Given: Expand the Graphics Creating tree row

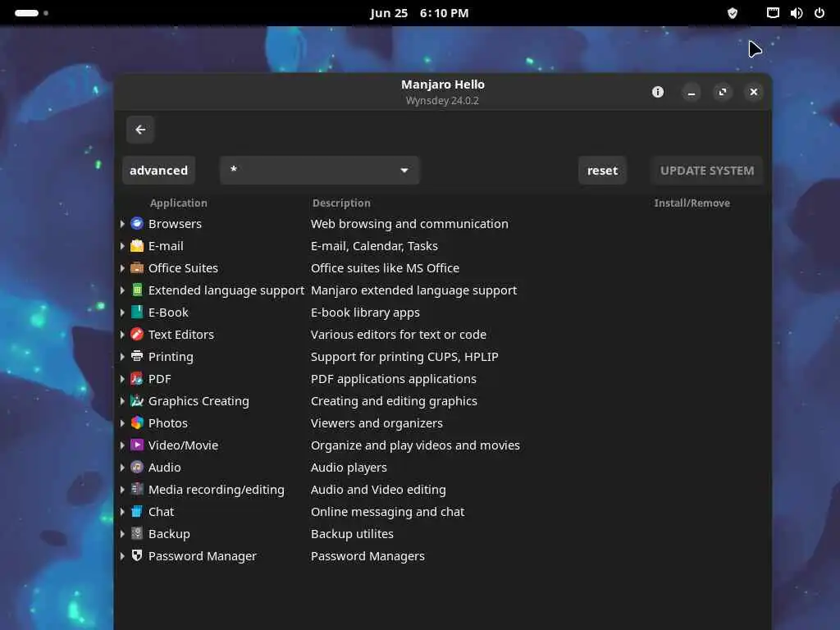Looking at the screenshot, I should 122,400.
